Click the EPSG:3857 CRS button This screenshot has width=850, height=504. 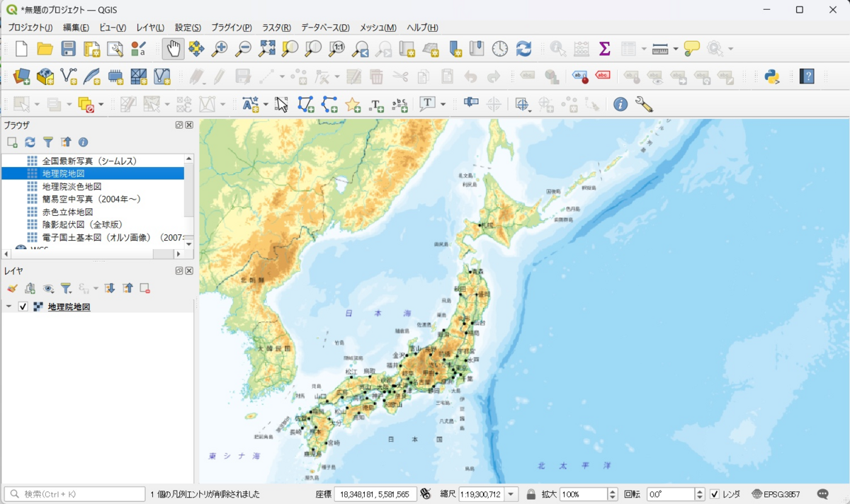pyautogui.click(x=775, y=494)
